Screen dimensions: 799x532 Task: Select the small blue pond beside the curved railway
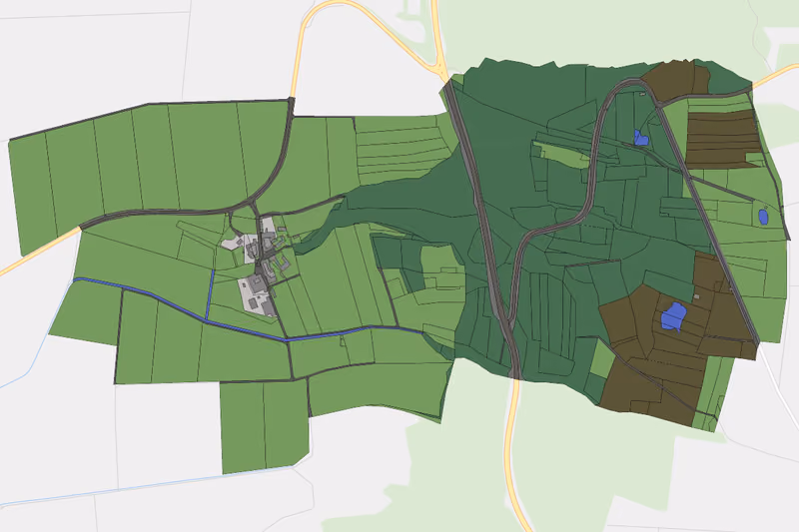pyautogui.click(x=640, y=138)
